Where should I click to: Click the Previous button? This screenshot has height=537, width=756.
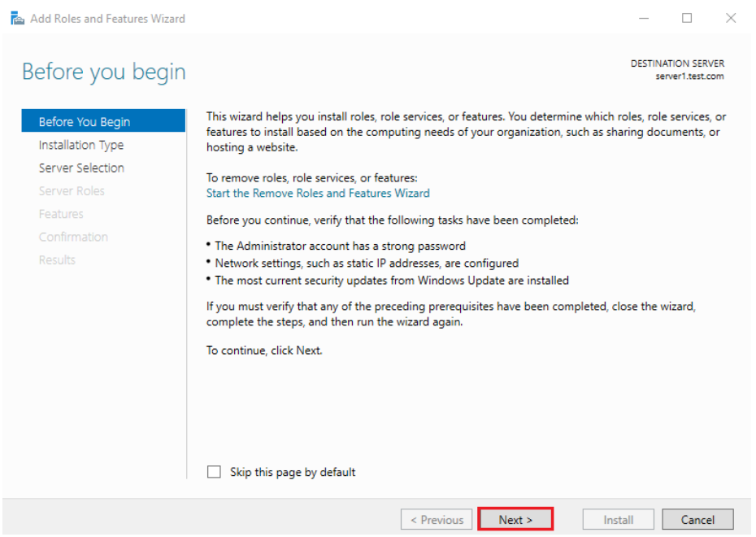pyautogui.click(x=437, y=520)
